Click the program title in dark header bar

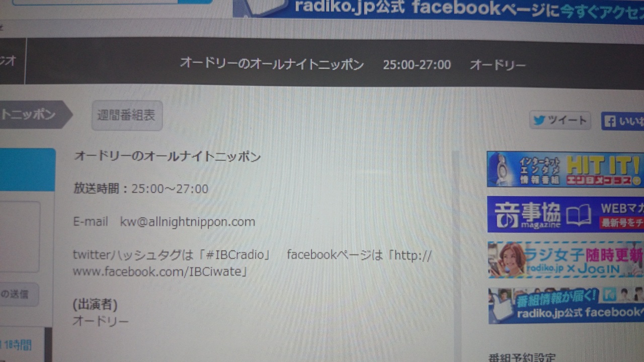[x=272, y=64]
